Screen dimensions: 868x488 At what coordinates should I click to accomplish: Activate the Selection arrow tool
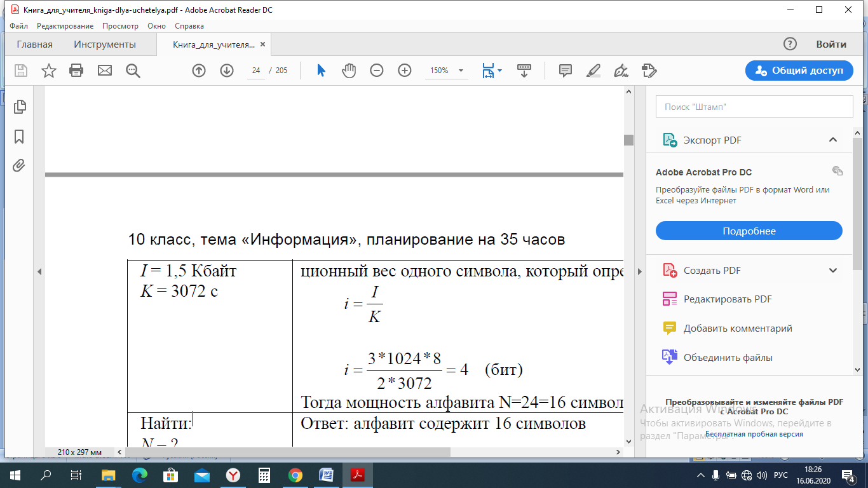pyautogui.click(x=321, y=71)
